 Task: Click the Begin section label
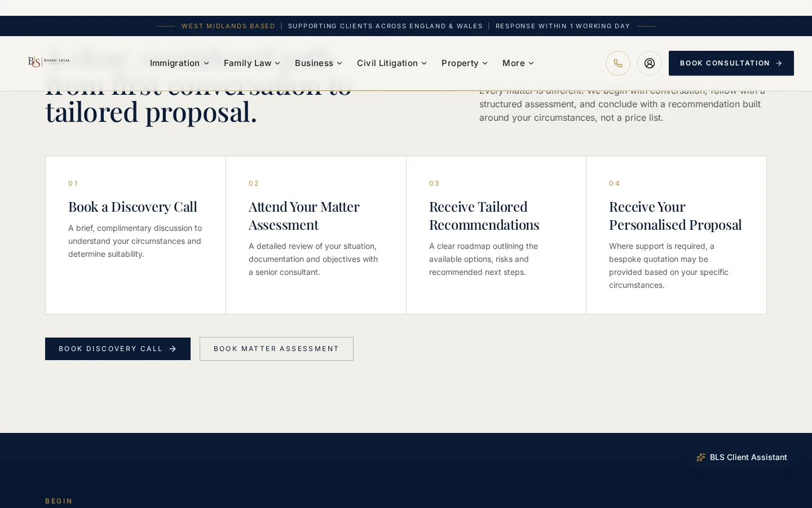click(59, 501)
